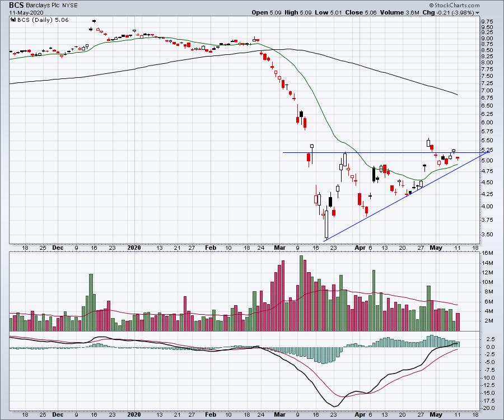Click the 'Open 5.09' value
The width and height of the screenshot is (504, 420).
[267, 12]
